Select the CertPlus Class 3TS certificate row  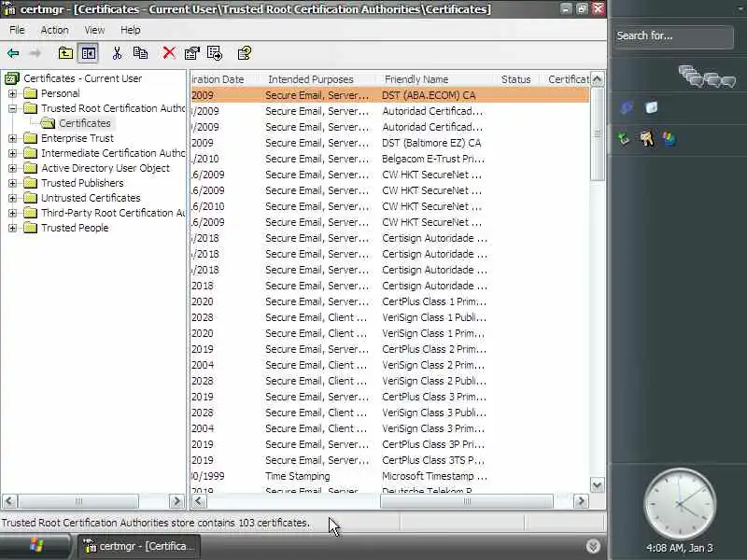tap(389, 460)
